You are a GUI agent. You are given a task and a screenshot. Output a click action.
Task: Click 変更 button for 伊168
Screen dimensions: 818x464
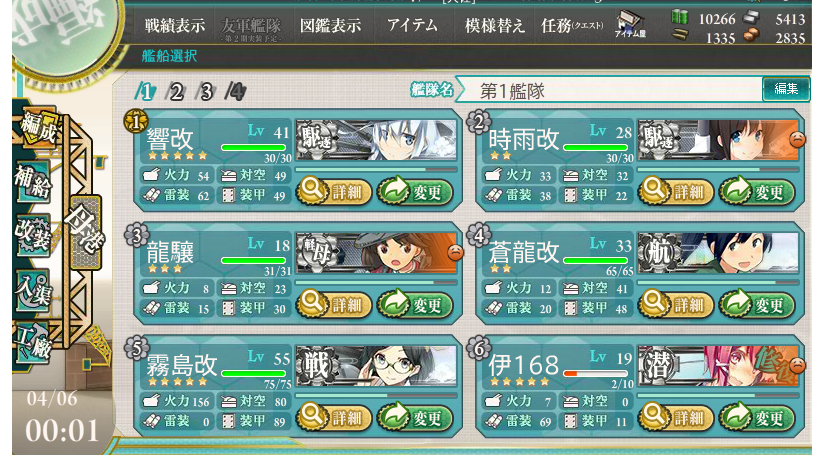point(757,418)
